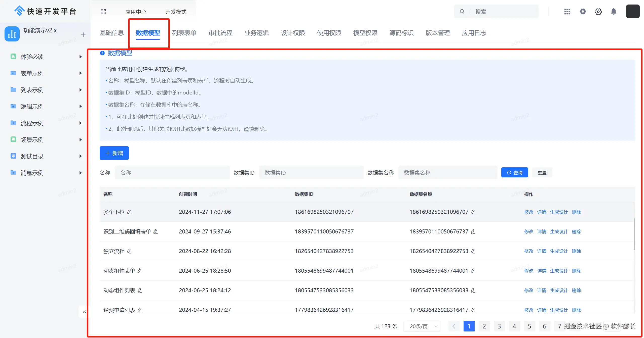Click the 数据集ID filter input field
This screenshot has height=338, width=644.
coord(311,173)
